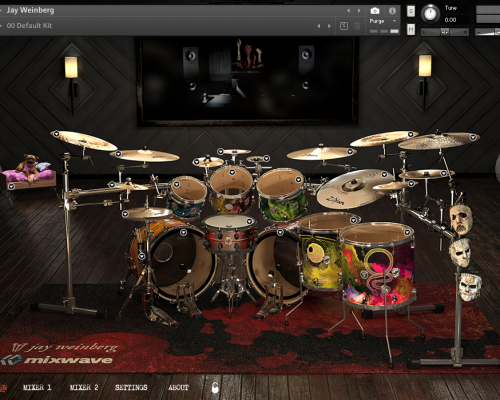Click the Tune knob
Viewport: 500px width, 400px height.
coord(430,14)
